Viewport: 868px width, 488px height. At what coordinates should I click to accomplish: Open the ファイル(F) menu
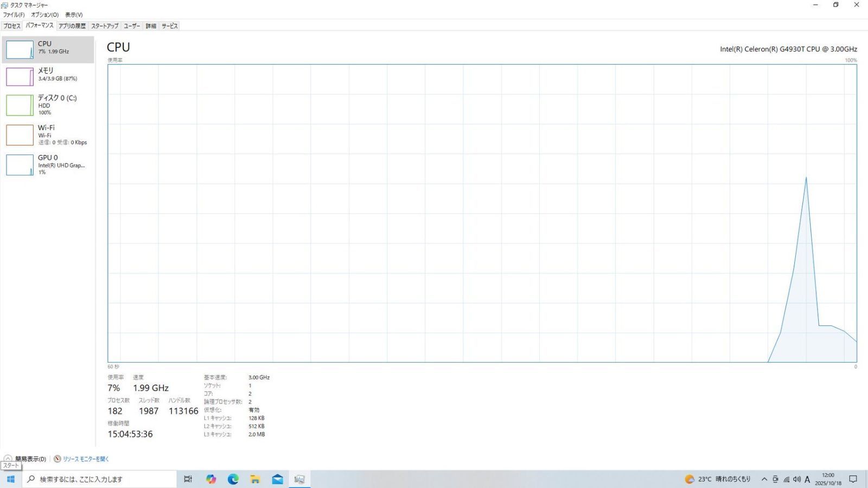click(14, 15)
